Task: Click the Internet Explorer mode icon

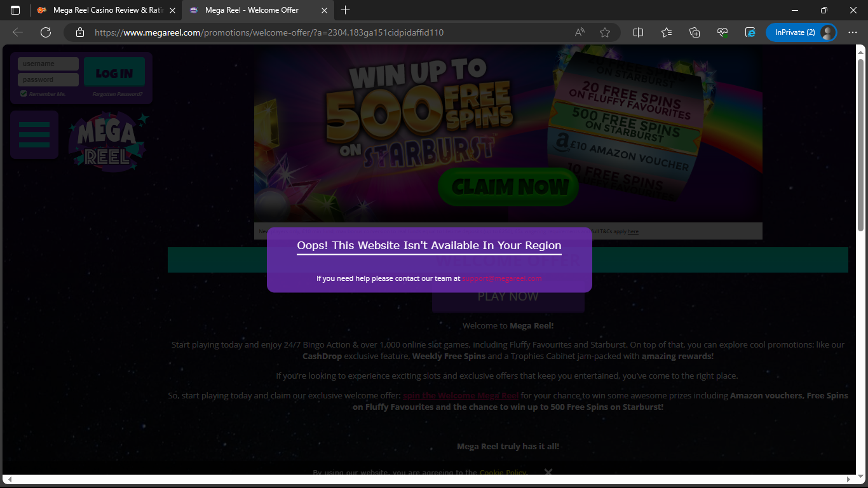Action: (x=750, y=32)
